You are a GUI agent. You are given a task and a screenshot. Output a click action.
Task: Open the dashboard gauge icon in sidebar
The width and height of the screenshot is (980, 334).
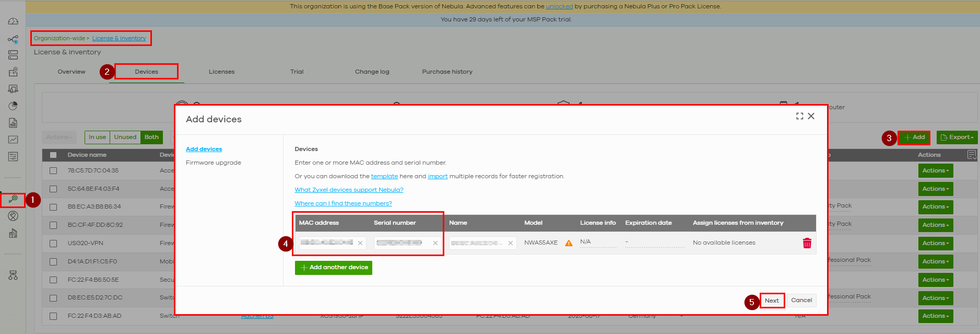pyautogui.click(x=13, y=21)
